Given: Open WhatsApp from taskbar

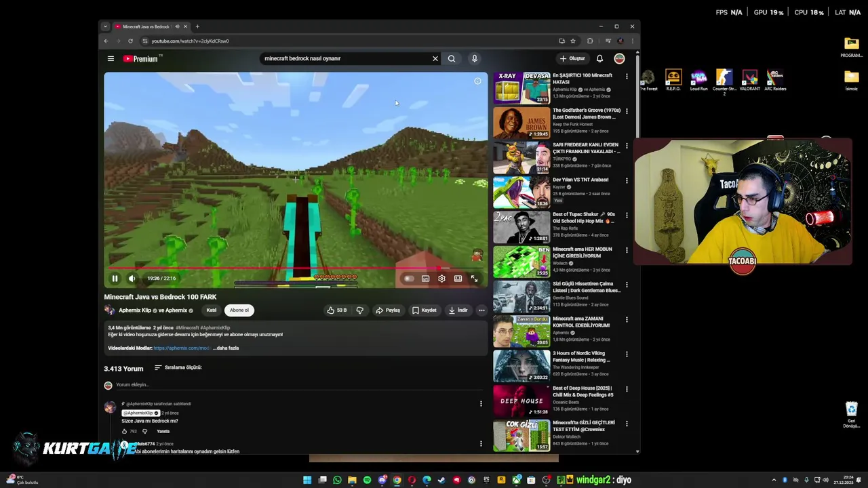Looking at the screenshot, I should tap(337, 480).
